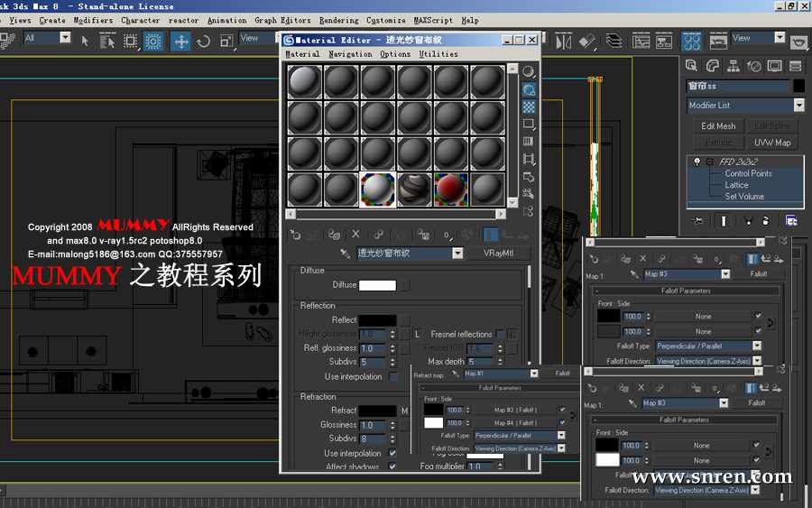Activate Select by Name tool
Viewport: 812px width, 508px height.
pyautogui.click(x=107, y=41)
